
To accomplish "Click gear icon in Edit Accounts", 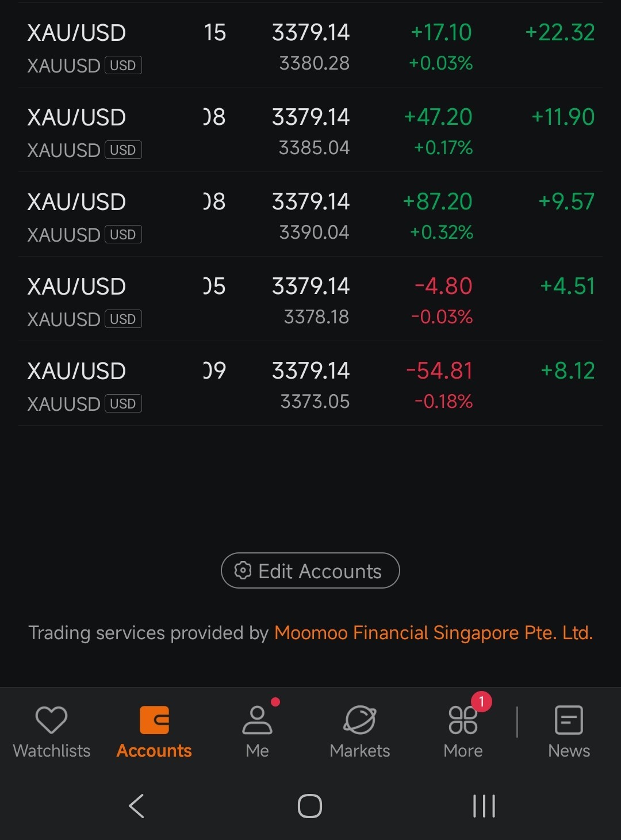I will 243,570.
